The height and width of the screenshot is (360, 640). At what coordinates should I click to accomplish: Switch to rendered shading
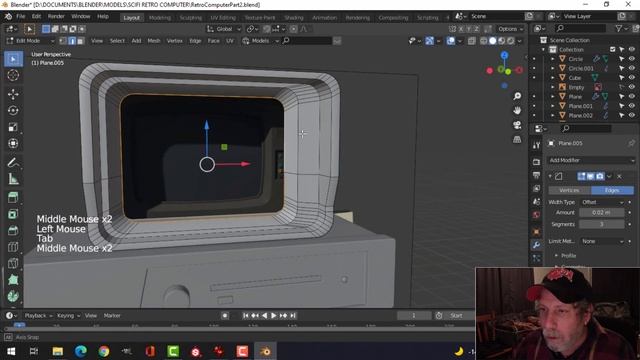(x=511, y=41)
